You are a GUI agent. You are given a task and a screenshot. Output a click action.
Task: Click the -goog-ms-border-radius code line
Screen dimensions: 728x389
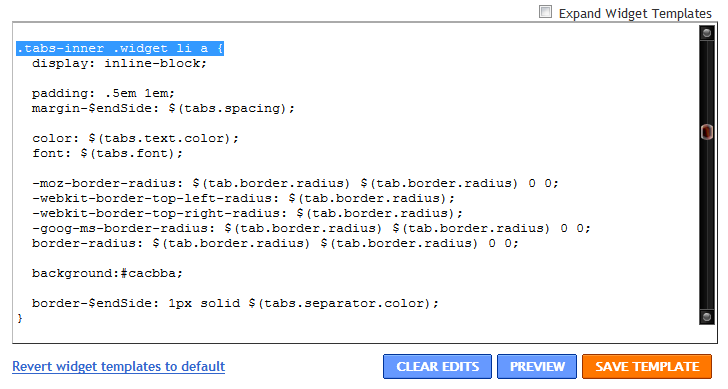coord(311,228)
